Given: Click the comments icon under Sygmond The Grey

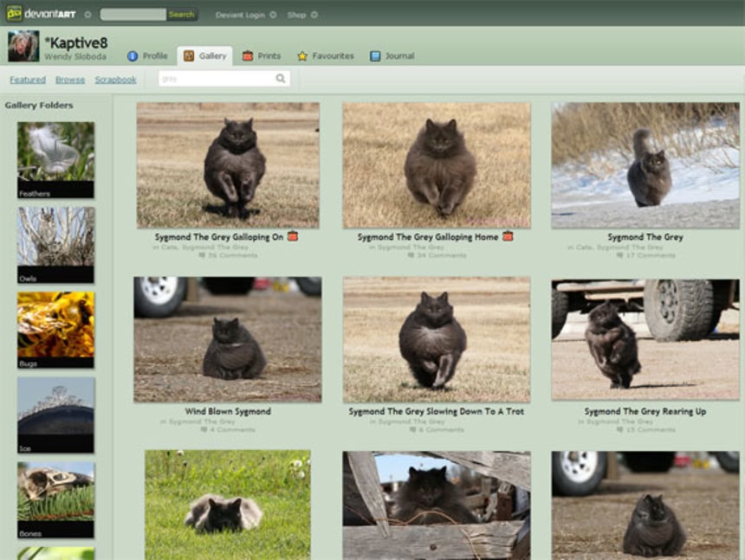Looking at the screenshot, I should click(x=618, y=256).
